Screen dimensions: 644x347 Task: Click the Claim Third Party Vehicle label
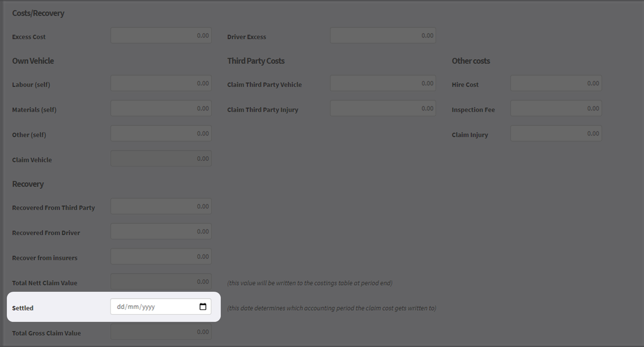(x=265, y=85)
